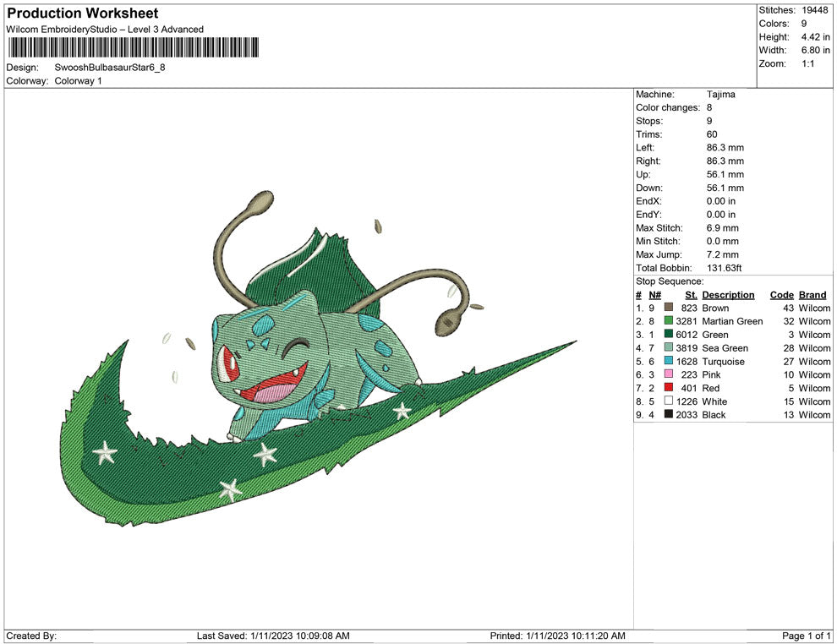Click the 'Turquoise' description text
The height and width of the screenshot is (644, 837).
(724, 361)
